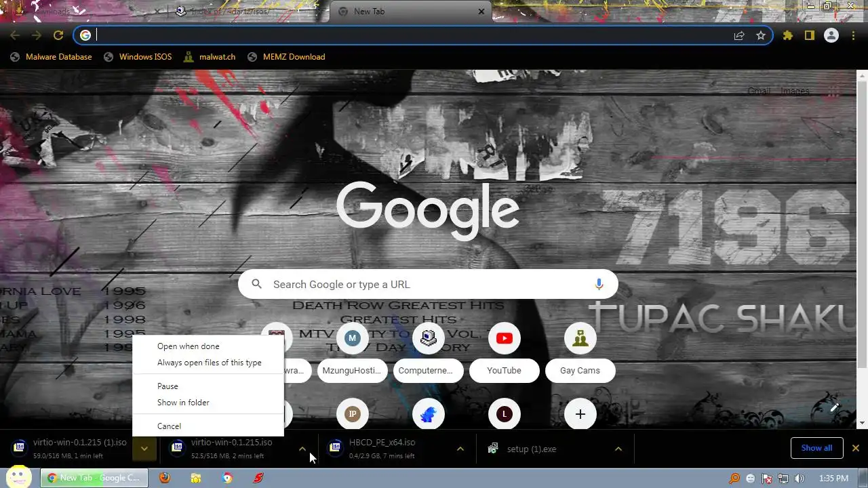Open the Chrome three-dot menu

[x=854, y=35]
